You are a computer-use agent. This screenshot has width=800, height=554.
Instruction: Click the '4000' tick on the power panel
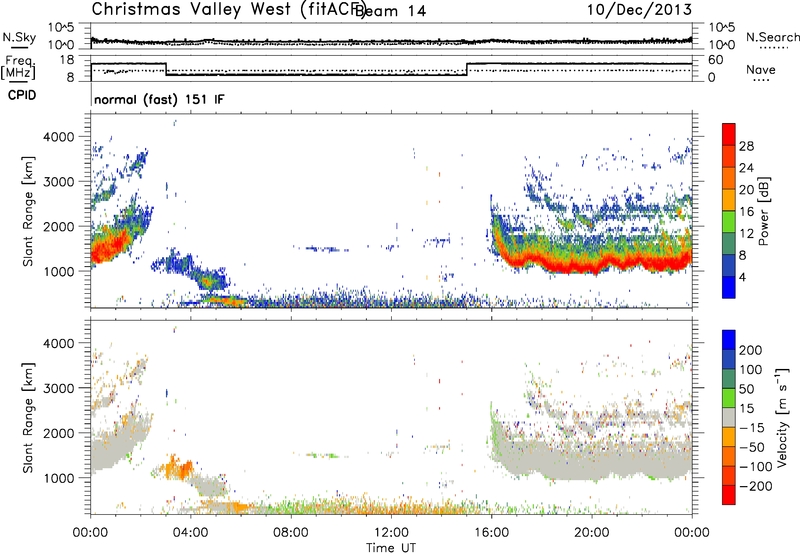click(x=58, y=137)
